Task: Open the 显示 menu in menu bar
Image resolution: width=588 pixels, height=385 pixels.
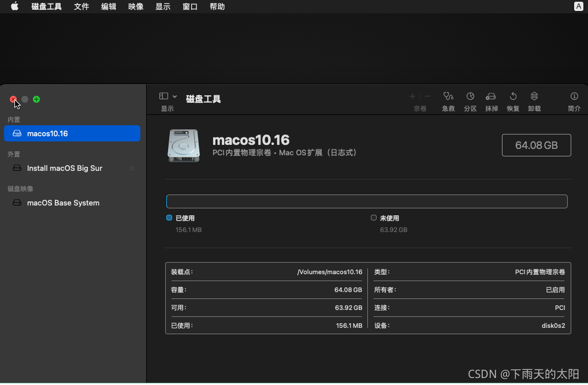Action: click(x=163, y=6)
